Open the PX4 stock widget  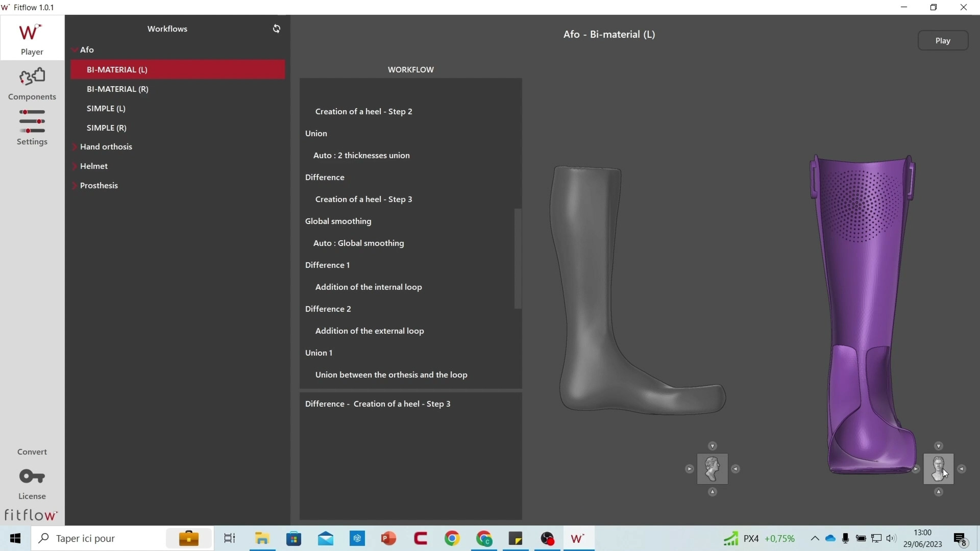[x=759, y=538]
